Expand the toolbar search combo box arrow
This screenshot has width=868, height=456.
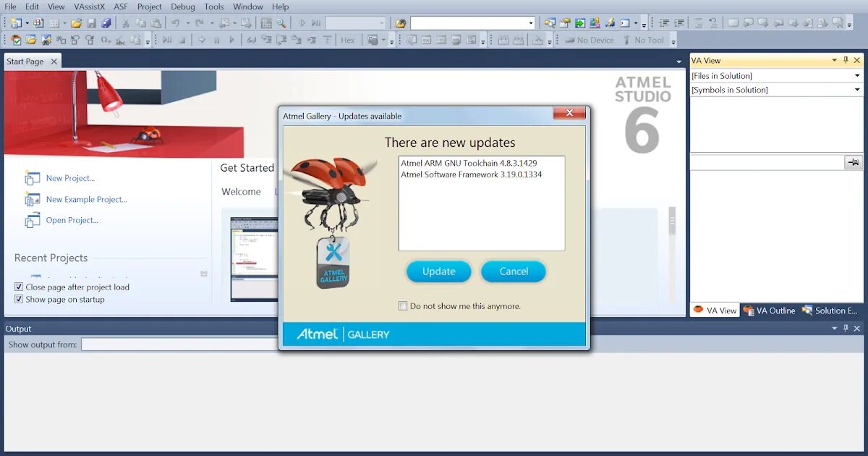click(531, 23)
